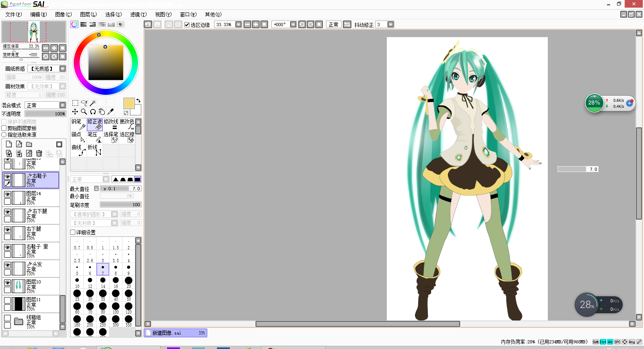
Task: Select brush size 10 preset
Action: point(77,281)
